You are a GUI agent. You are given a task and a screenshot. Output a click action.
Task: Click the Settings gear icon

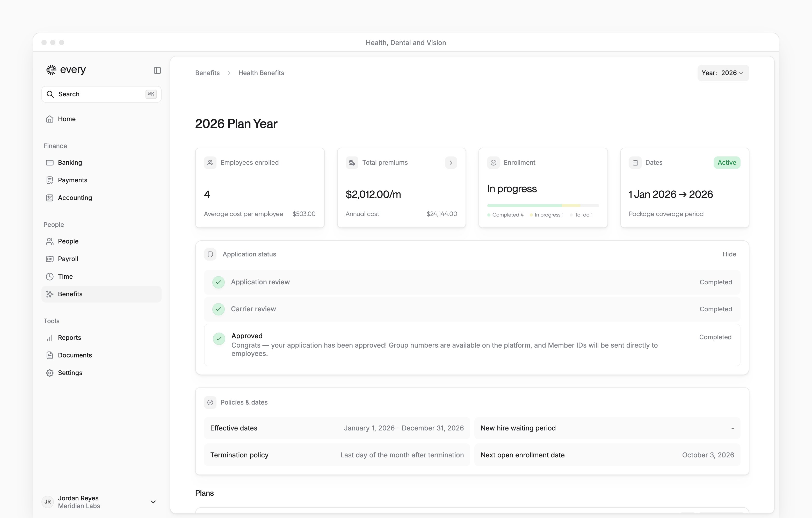[x=49, y=373]
